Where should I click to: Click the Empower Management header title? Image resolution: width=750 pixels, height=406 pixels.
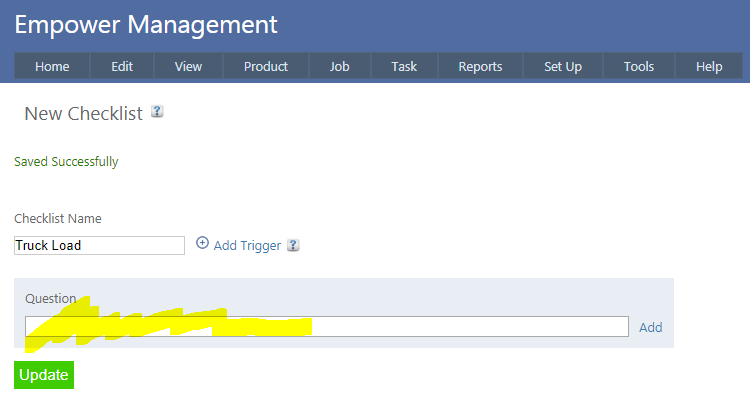pos(146,25)
